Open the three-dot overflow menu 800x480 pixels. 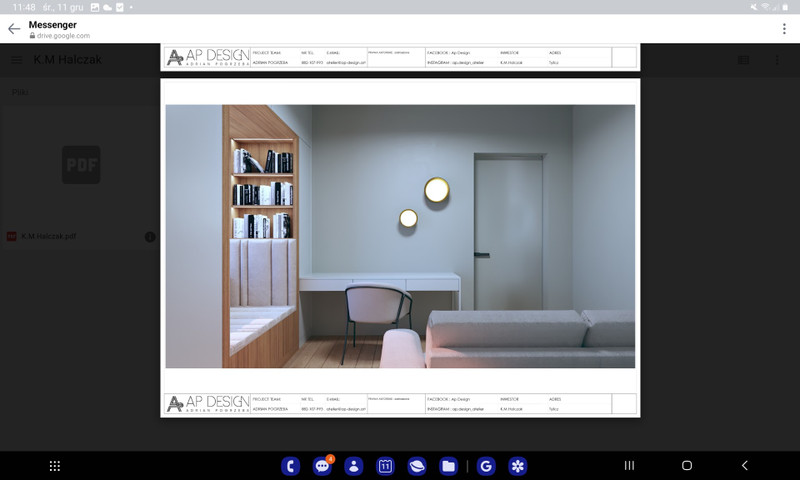tap(784, 29)
